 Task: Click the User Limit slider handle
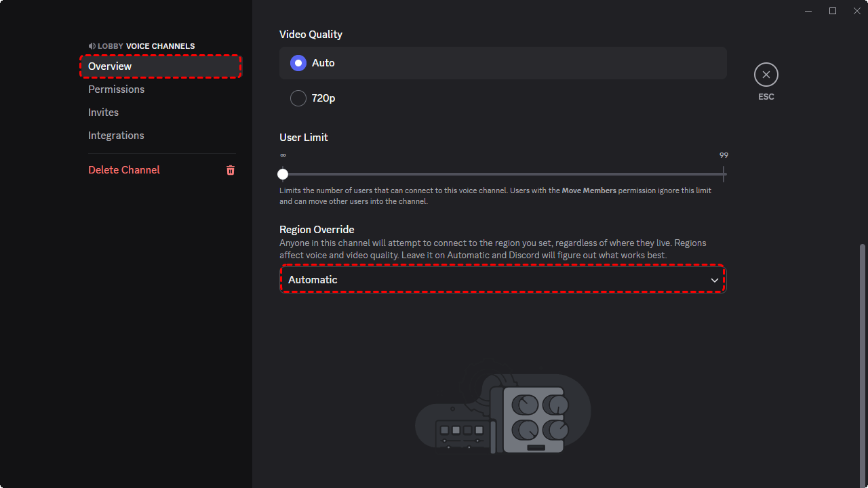coord(283,174)
